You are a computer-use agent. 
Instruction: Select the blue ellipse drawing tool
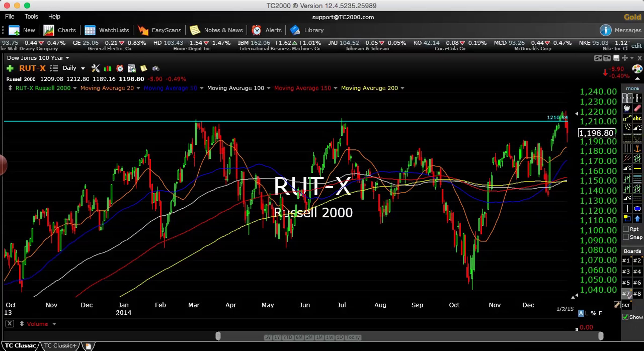pos(637,209)
